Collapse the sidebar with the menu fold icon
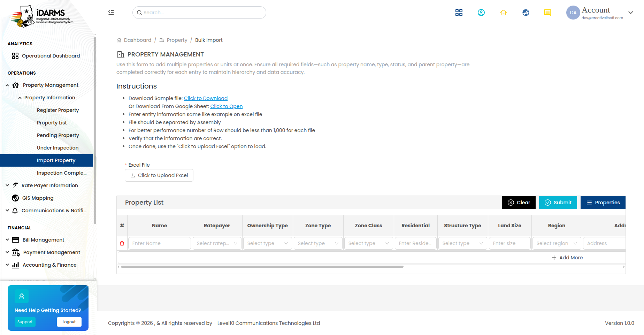 click(x=111, y=13)
